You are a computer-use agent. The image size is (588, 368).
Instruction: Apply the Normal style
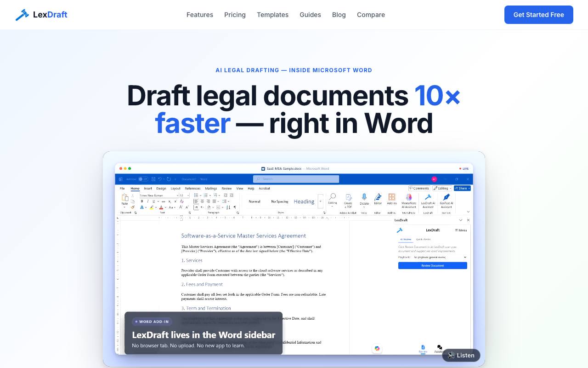(x=254, y=201)
